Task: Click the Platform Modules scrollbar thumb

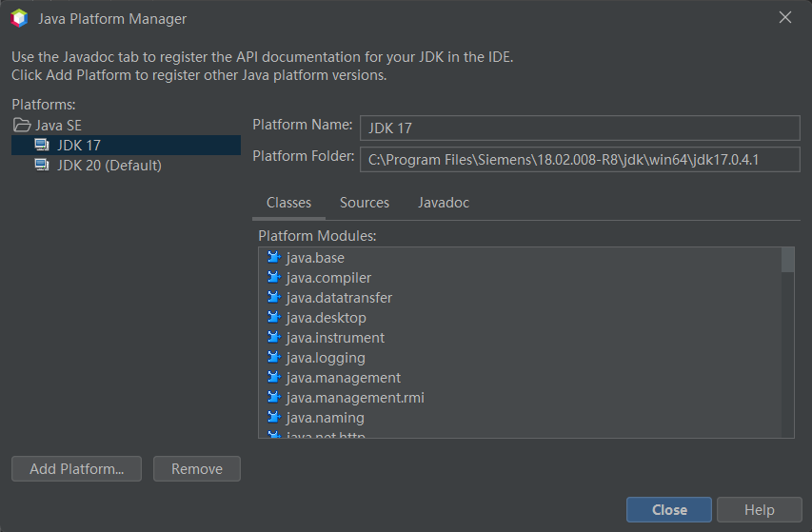Action: click(787, 260)
